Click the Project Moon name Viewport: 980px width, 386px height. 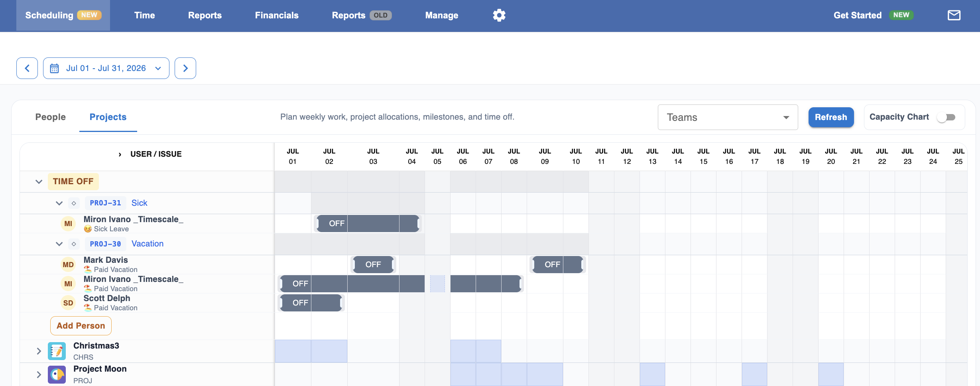pos(100,369)
